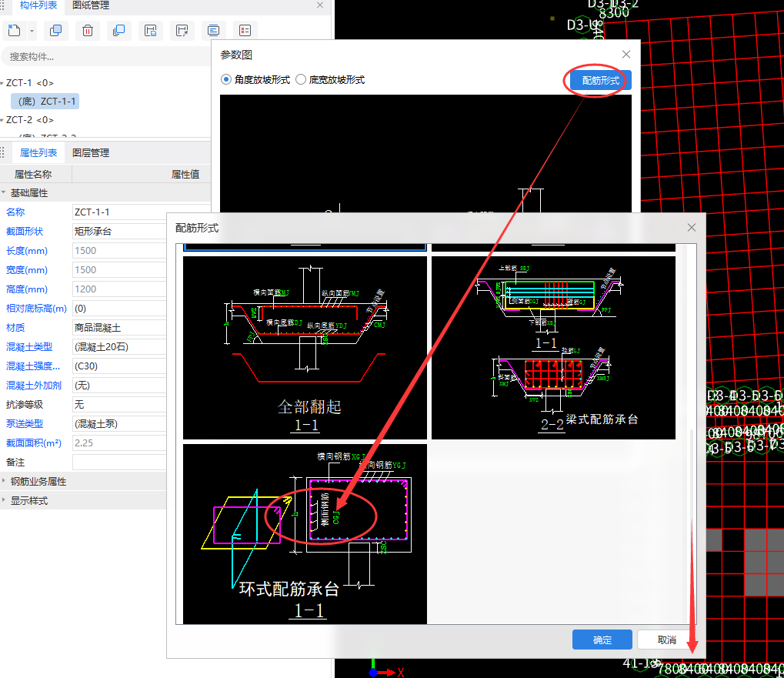Click the delete unused components icon
This screenshot has height=678, width=784.
point(245,31)
